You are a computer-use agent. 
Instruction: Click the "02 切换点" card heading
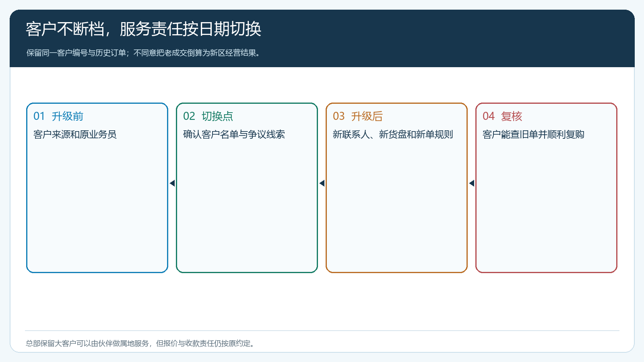point(208,116)
